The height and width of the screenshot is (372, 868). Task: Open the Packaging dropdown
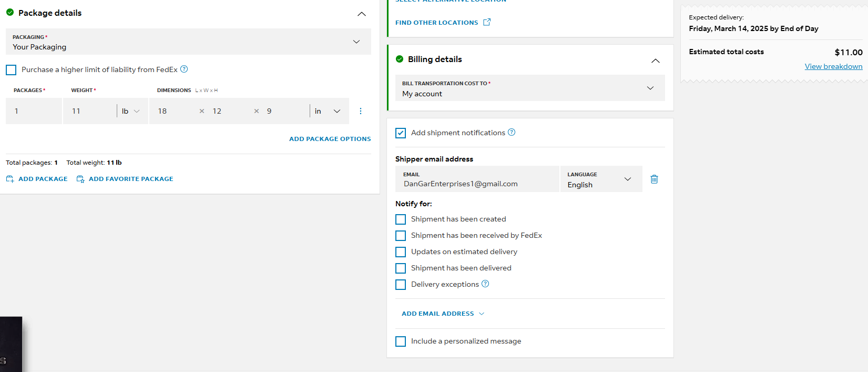(188, 42)
